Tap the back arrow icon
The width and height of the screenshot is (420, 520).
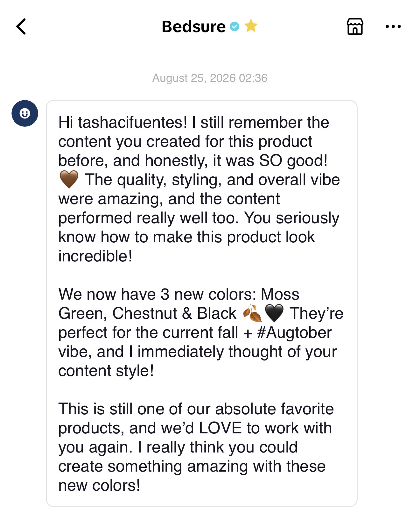(21, 26)
